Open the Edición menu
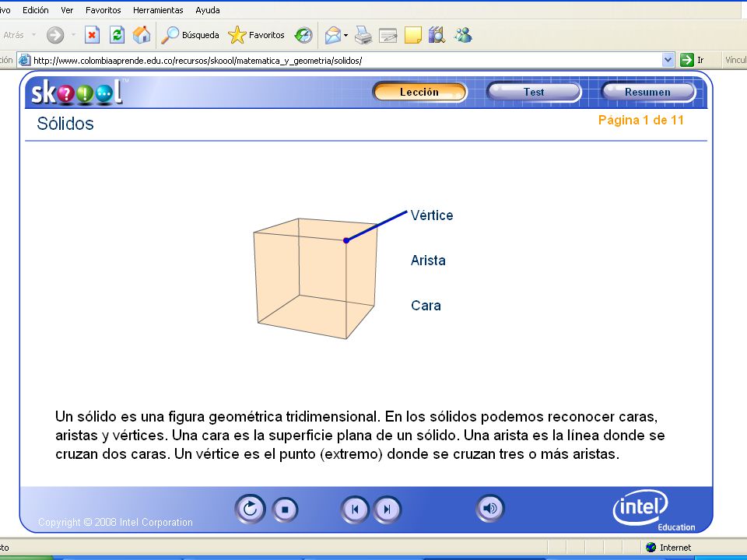This screenshot has width=747, height=560. click(x=36, y=10)
